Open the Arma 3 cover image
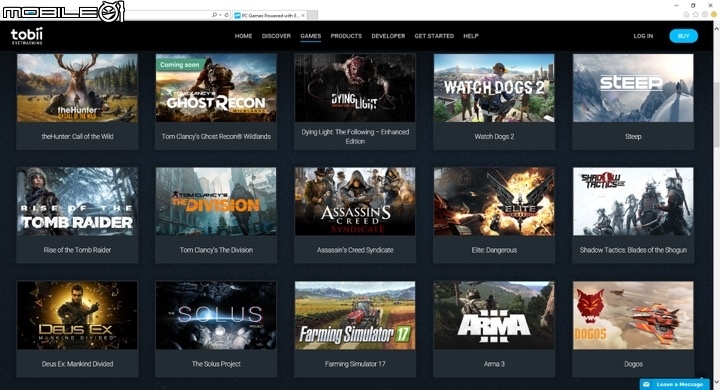This screenshot has height=390, width=720. pos(494,315)
